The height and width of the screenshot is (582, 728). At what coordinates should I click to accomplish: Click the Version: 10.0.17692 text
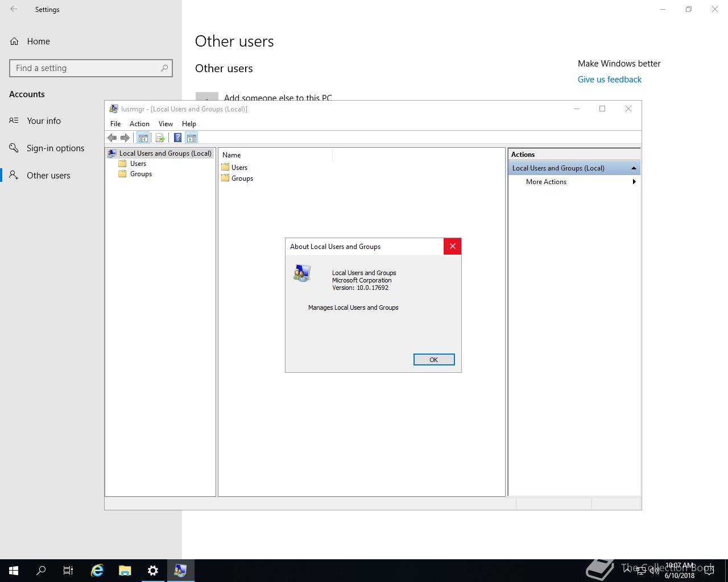[x=361, y=288]
